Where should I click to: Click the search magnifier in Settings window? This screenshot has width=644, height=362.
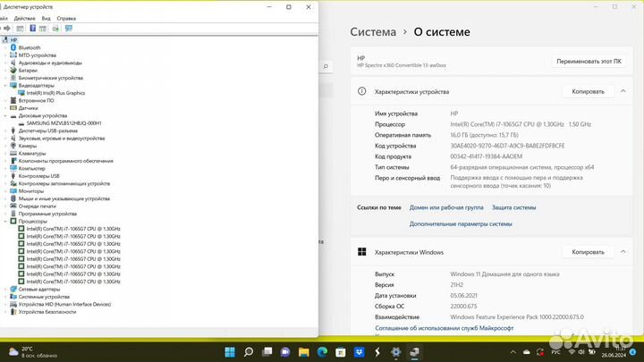coord(326,66)
